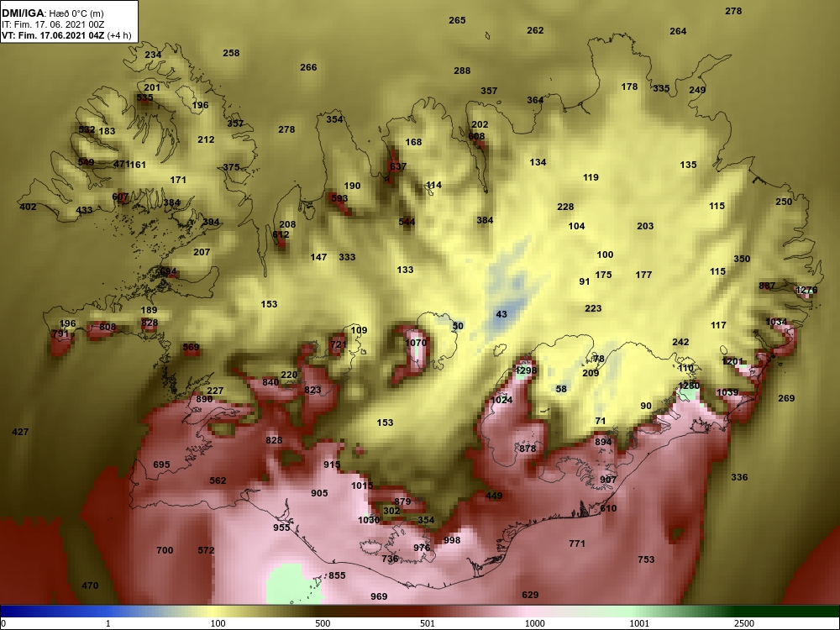Click the map value '258'

tap(231, 53)
